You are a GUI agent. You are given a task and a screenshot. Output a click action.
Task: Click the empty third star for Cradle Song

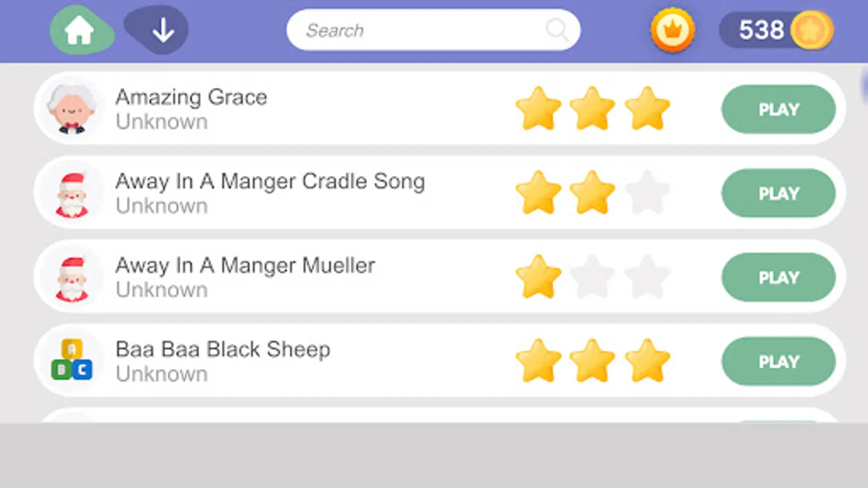click(x=647, y=193)
